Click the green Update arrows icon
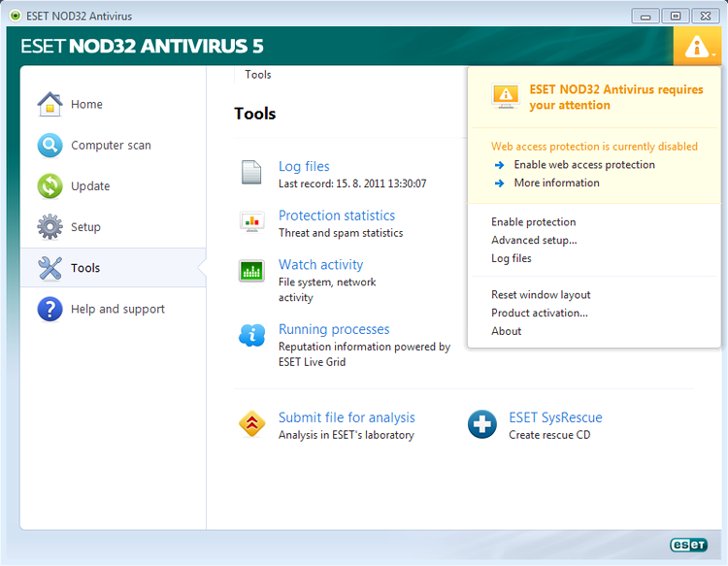This screenshot has height=566, width=728. (x=50, y=186)
